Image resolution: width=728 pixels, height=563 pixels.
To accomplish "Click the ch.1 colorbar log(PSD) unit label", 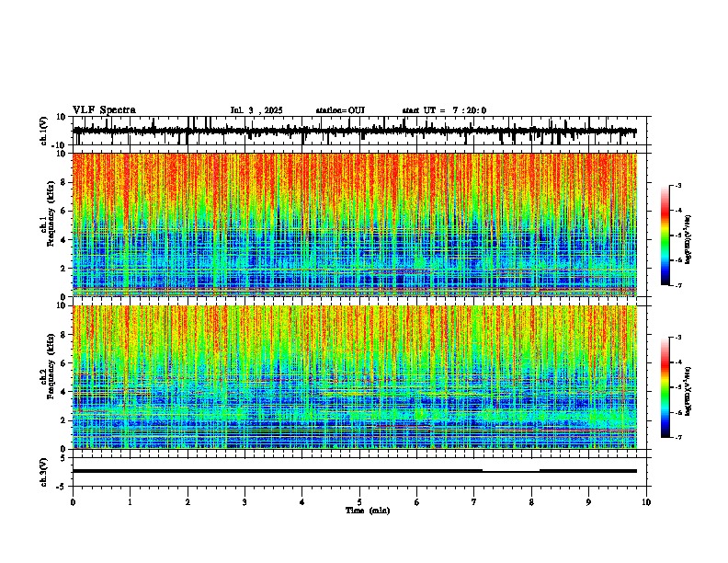I will (688, 239).
